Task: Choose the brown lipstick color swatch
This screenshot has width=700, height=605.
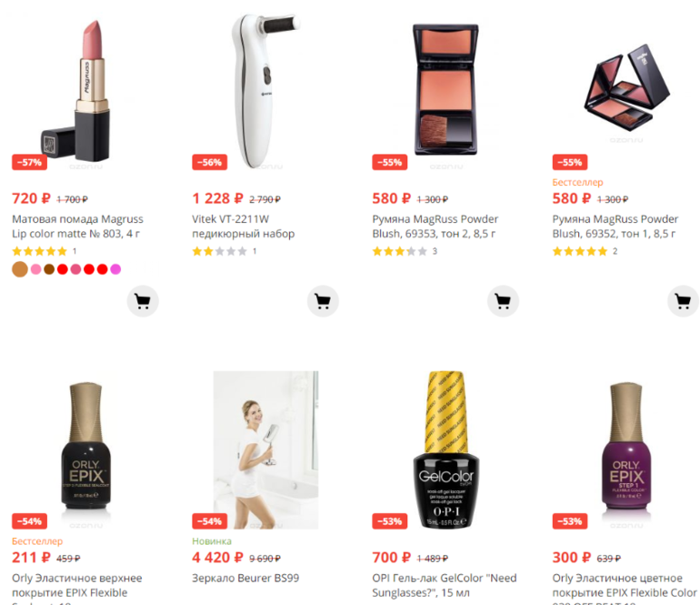Action: pos(49,269)
